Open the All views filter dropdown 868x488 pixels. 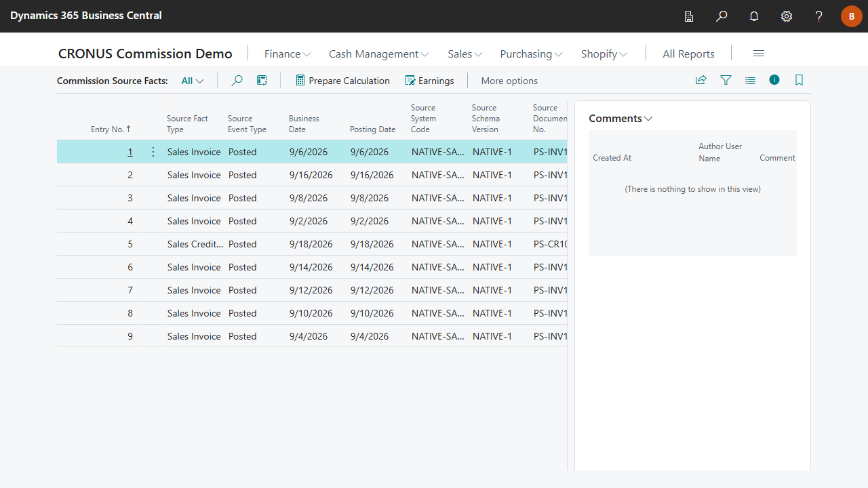coord(193,81)
